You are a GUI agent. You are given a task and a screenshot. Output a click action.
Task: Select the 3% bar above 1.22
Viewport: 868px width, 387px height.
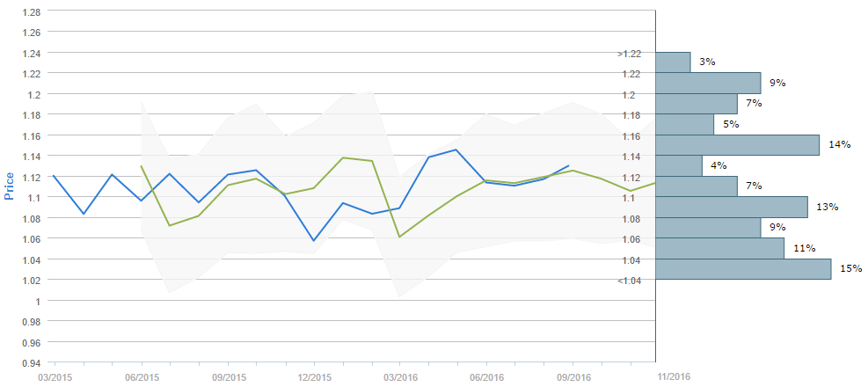pyautogui.click(x=673, y=62)
